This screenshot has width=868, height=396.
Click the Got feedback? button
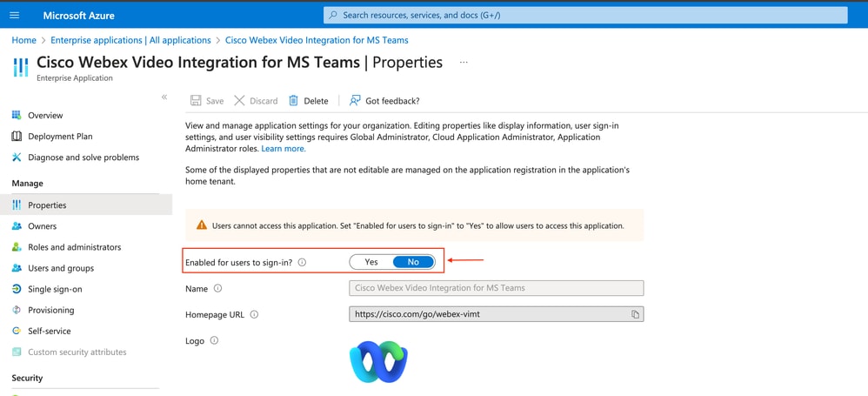[384, 101]
